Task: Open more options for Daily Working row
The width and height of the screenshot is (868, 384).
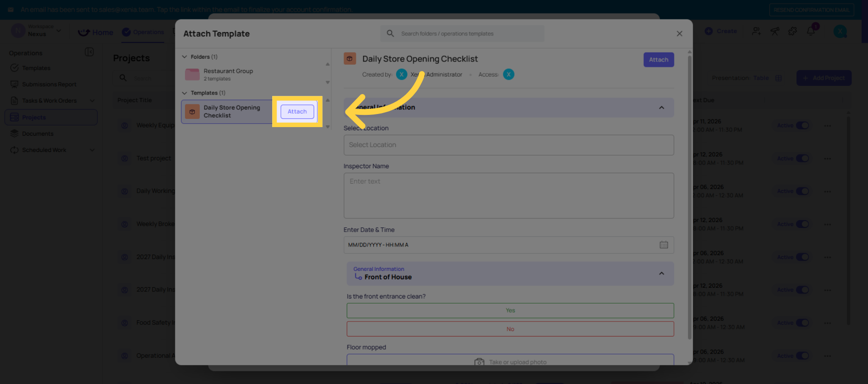Action: point(827,191)
